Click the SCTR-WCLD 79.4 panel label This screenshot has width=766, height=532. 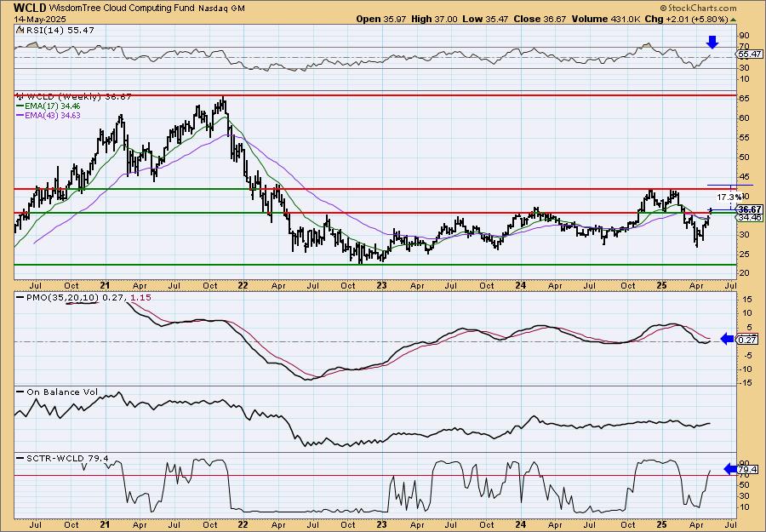point(68,458)
